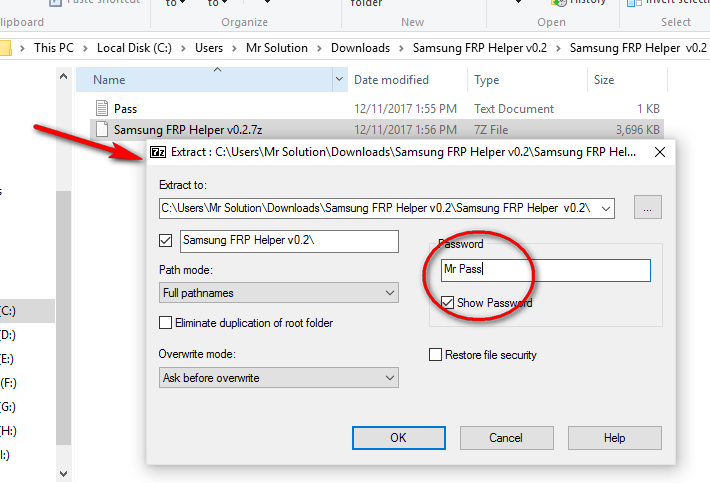Browse for extract folder with ellipsis button
This screenshot has width=710, height=483.
[648, 207]
